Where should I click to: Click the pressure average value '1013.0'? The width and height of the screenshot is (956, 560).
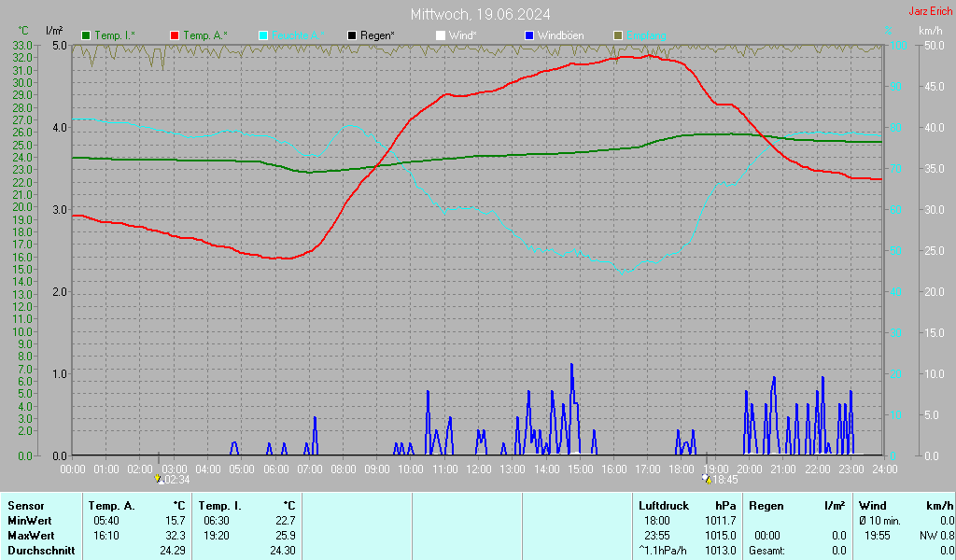pos(720,551)
